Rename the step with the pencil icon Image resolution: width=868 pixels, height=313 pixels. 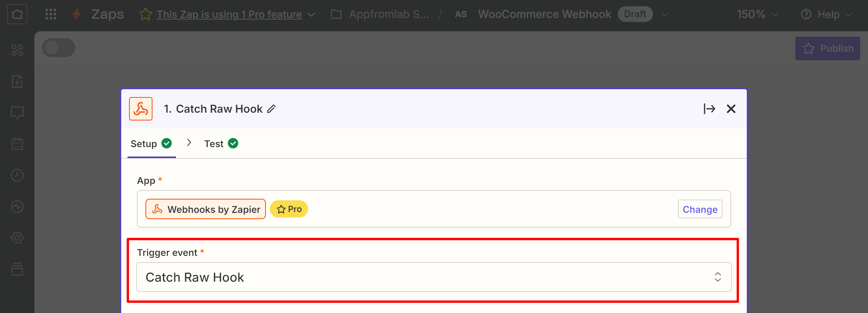(x=271, y=109)
